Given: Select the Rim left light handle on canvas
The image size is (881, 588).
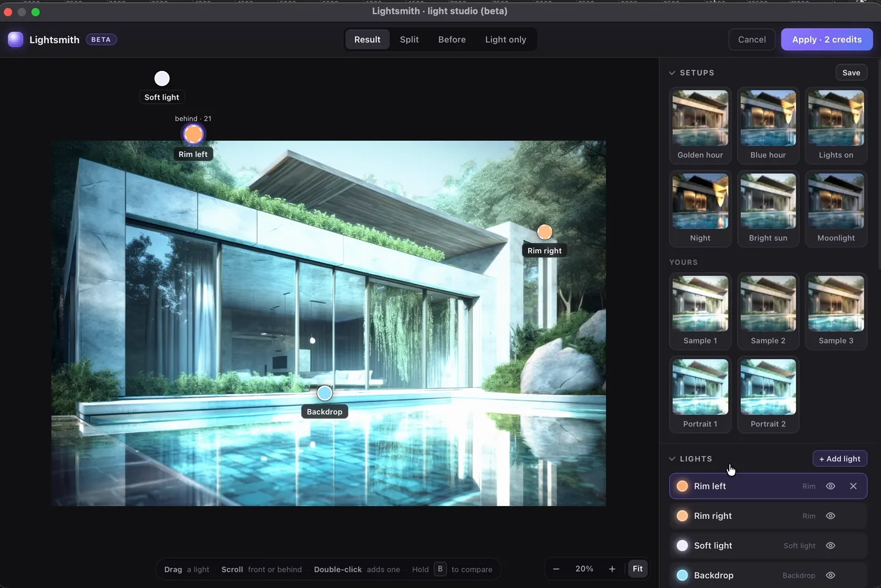Looking at the screenshot, I should pos(193,134).
